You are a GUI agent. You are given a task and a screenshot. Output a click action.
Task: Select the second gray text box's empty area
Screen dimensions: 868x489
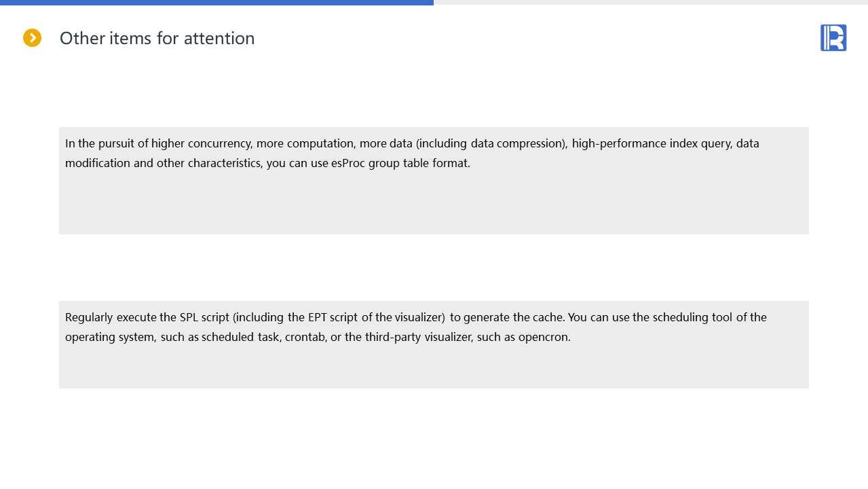point(434,367)
